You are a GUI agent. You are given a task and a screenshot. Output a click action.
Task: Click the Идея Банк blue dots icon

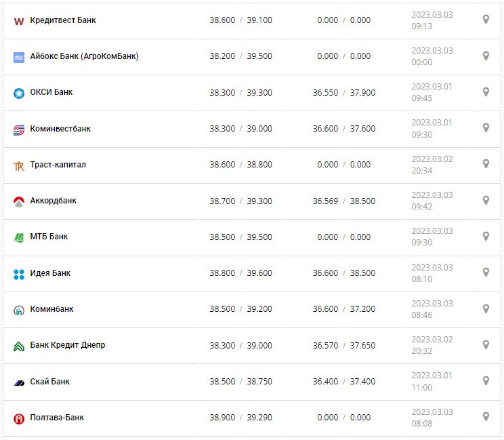pyautogui.click(x=19, y=274)
